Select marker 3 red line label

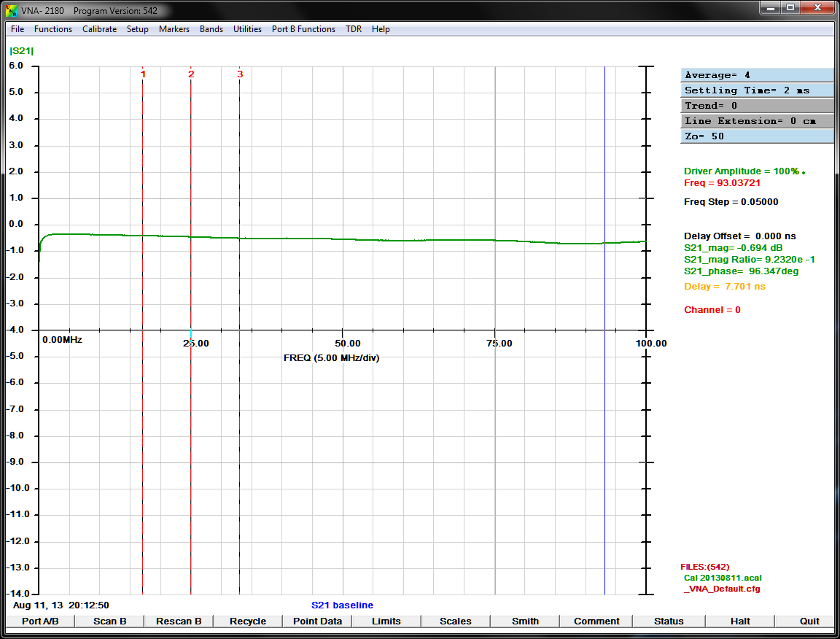(x=240, y=74)
